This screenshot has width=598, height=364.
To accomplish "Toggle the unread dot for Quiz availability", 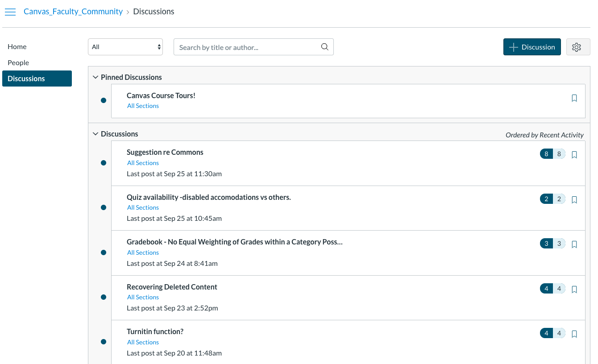I will pos(104,207).
